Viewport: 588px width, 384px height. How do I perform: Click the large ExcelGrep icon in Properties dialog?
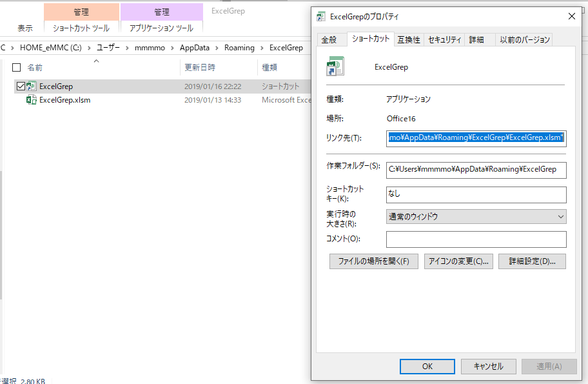[335, 66]
